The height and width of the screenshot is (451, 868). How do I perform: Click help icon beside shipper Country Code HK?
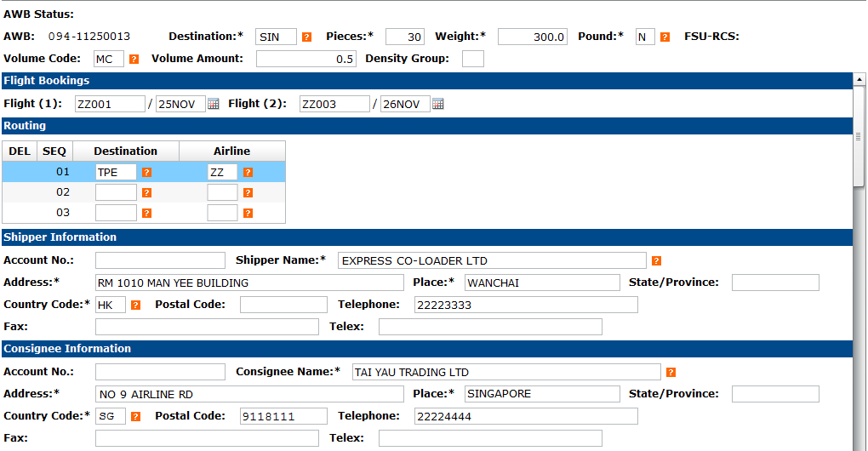tap(135, 305)
